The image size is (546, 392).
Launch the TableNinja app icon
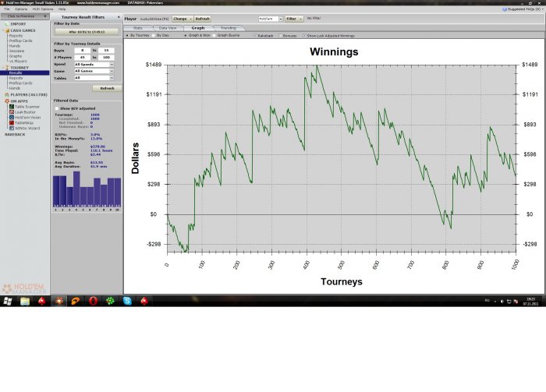[12, 123]
